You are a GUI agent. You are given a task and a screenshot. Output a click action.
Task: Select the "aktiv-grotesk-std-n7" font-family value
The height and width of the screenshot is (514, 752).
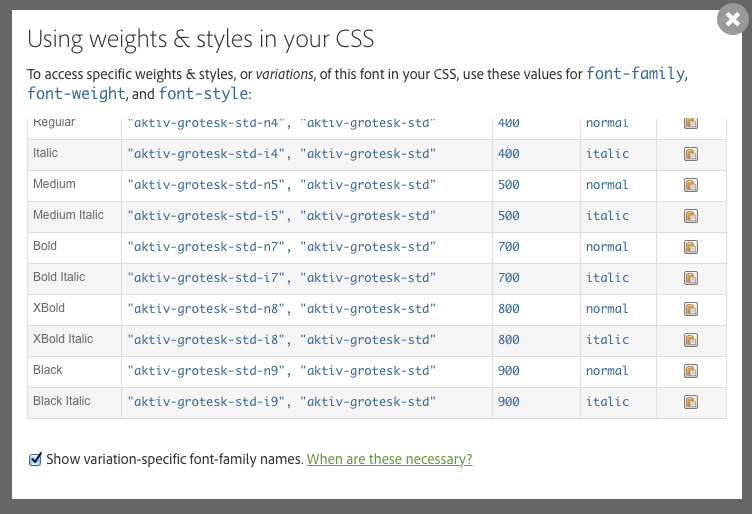pos(206,247)
